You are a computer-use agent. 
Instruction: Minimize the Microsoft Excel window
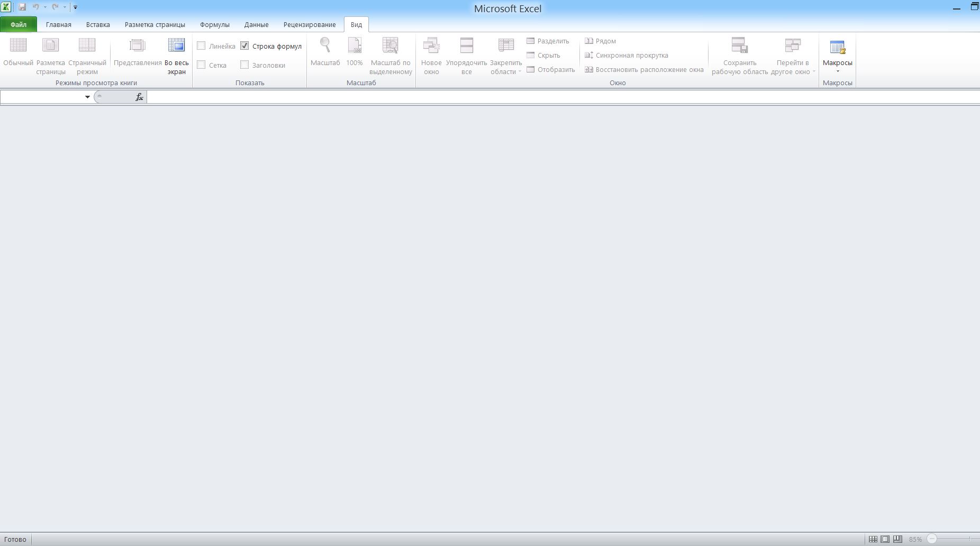pos(957,8)
